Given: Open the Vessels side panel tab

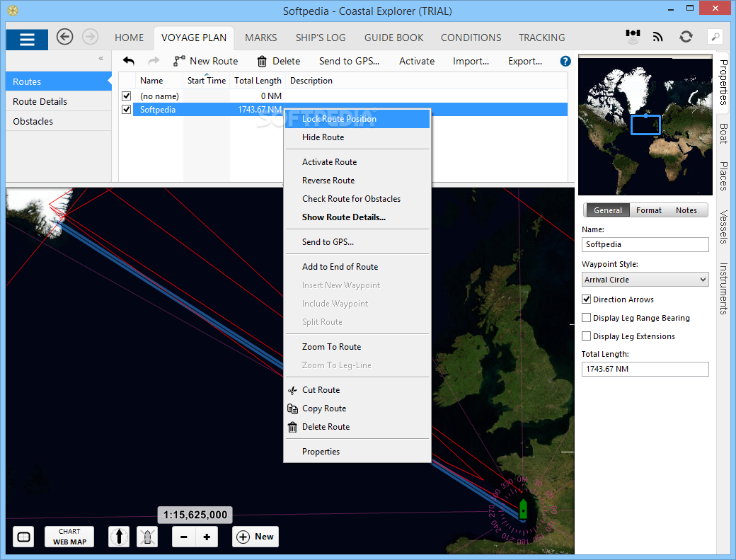Looking at the screenshot, I should [x=724, y=227].
